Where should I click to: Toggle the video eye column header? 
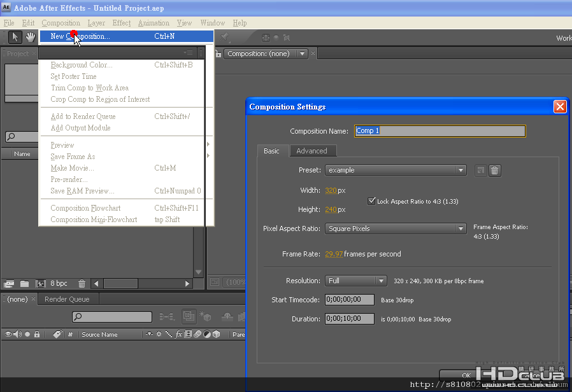(x=8, y=334)
